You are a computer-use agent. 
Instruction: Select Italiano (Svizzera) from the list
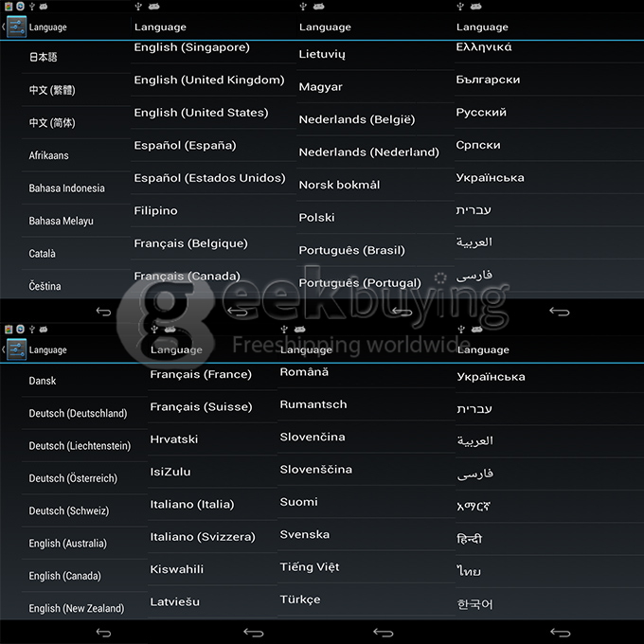203,537
